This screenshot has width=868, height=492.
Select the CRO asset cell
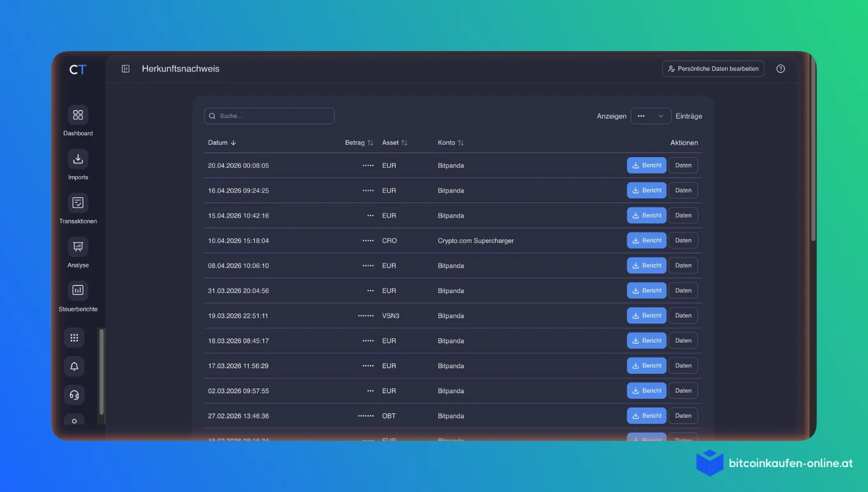point(389,241)
